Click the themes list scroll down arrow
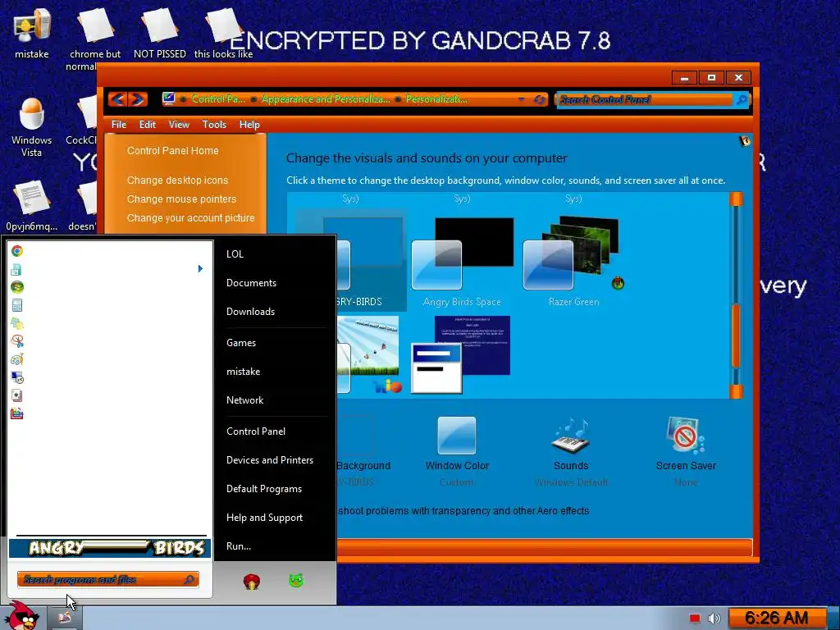 click(736, 391)
